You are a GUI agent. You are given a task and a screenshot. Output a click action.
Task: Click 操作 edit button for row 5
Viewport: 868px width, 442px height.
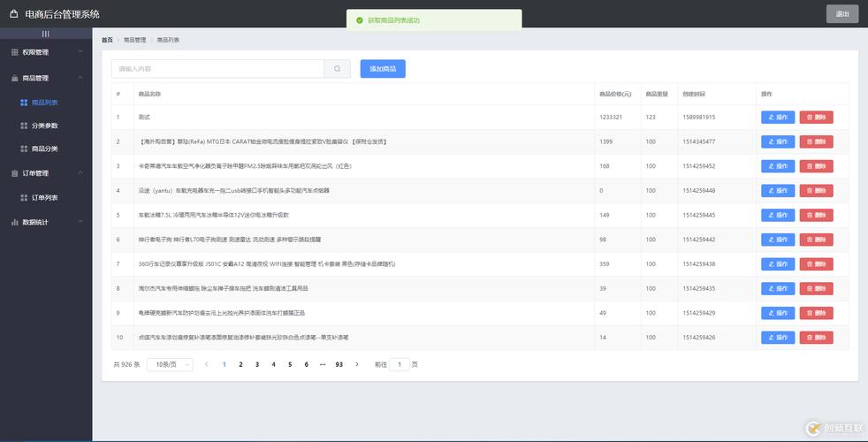778,215
